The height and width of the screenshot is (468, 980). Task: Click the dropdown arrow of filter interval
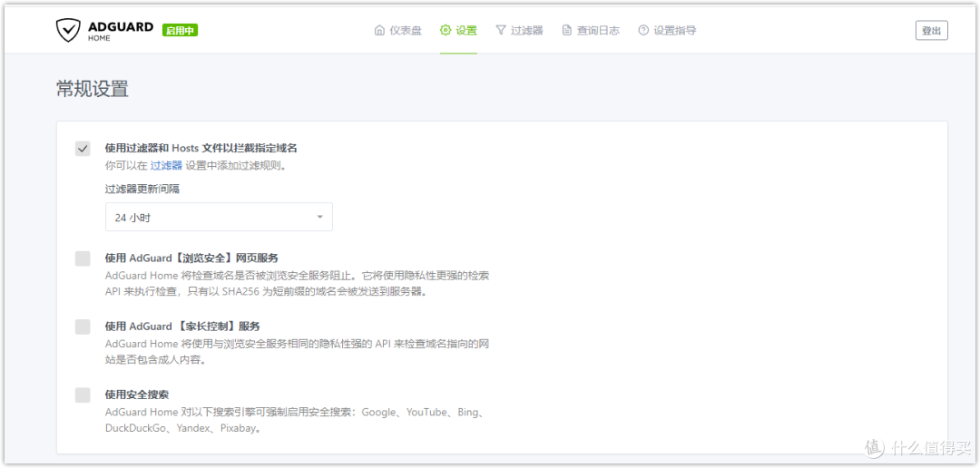pos(320,217)
